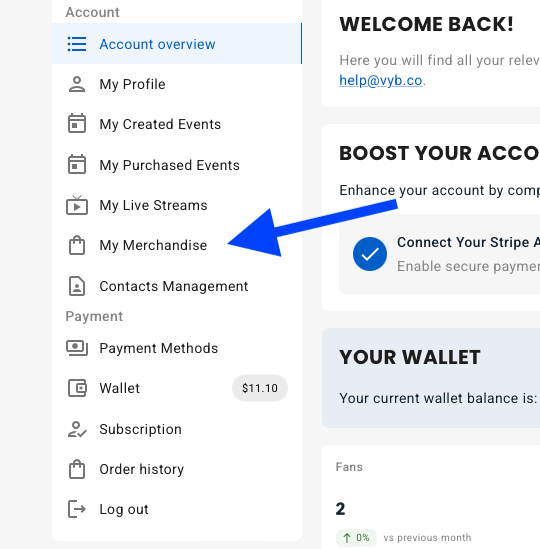Screen dimensions: 540x549
Task: Click the Wallet icon in sidebar
Action: pyautogui.click(x=77, y=388)
